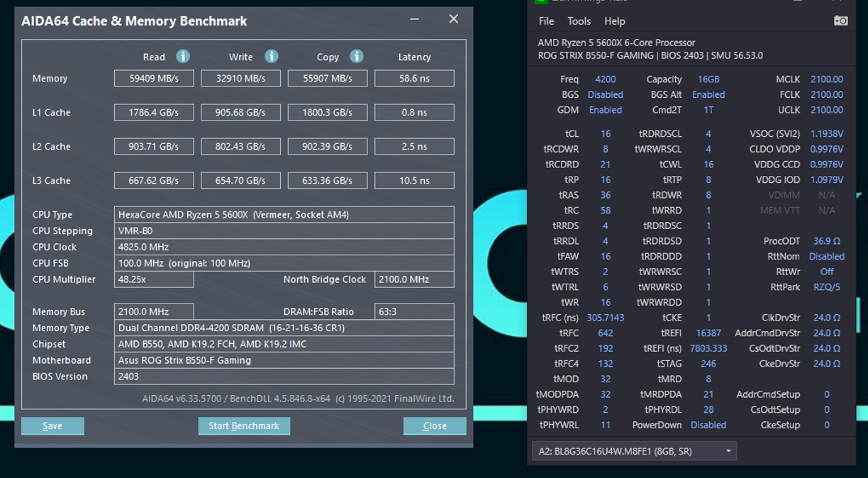
Task: Click the DRAM:FSB Ratio 63:3 field
Action: [414, 312]
